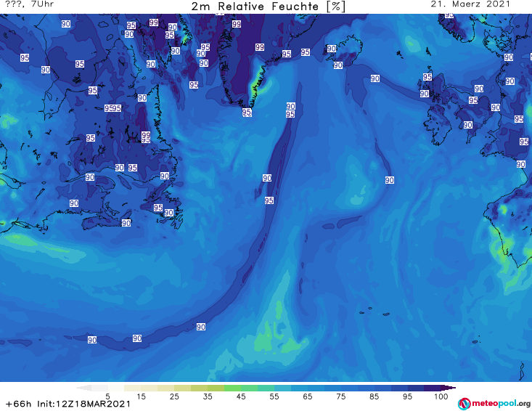This screenshot has height=411, width=532.
Task: Click the "+66h" forecast hour text
Action: click(x=19, y=404)
